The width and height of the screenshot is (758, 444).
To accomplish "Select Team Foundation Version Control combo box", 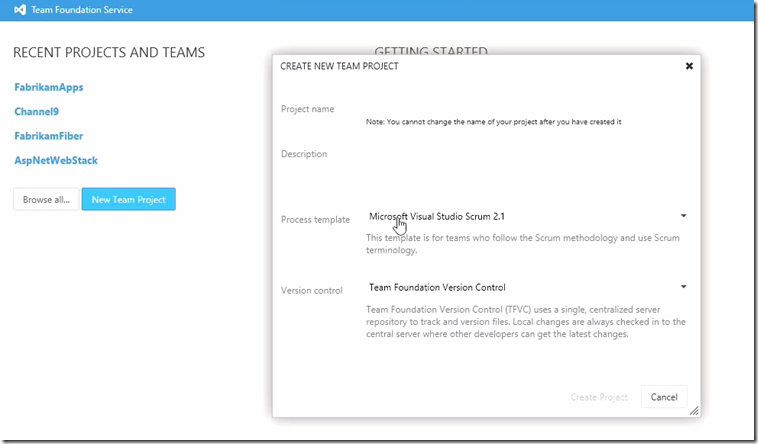I will click(527, 287).
